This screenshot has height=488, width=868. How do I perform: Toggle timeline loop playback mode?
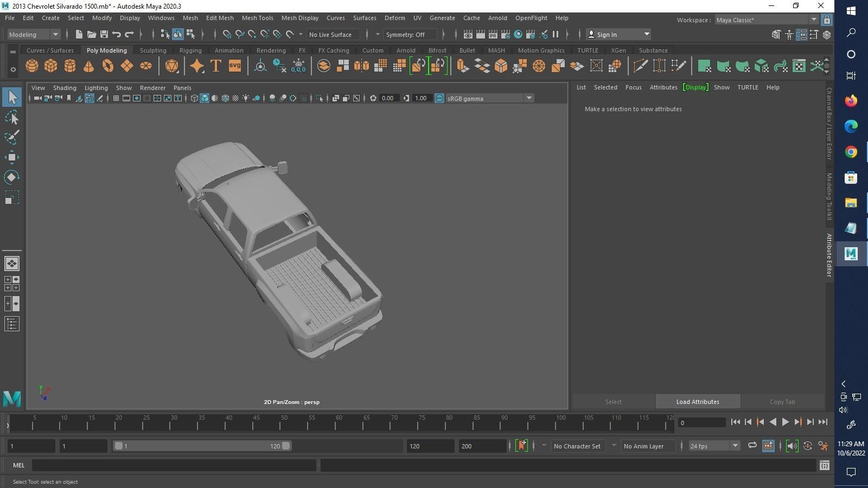(x=752, y=446)
